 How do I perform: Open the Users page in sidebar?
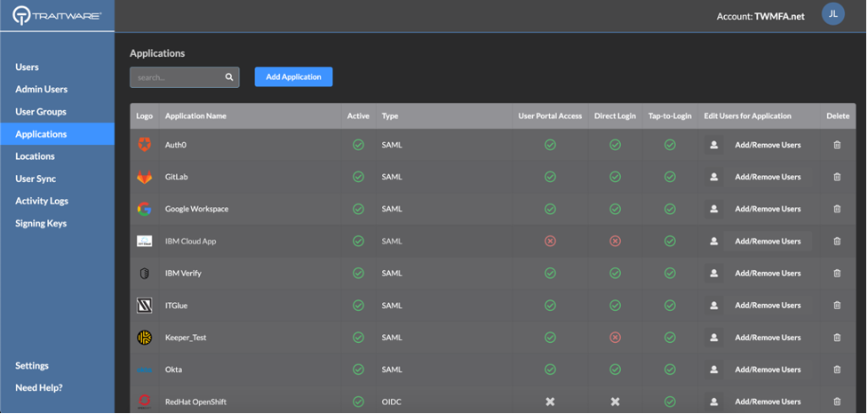[x=28, y=67]
